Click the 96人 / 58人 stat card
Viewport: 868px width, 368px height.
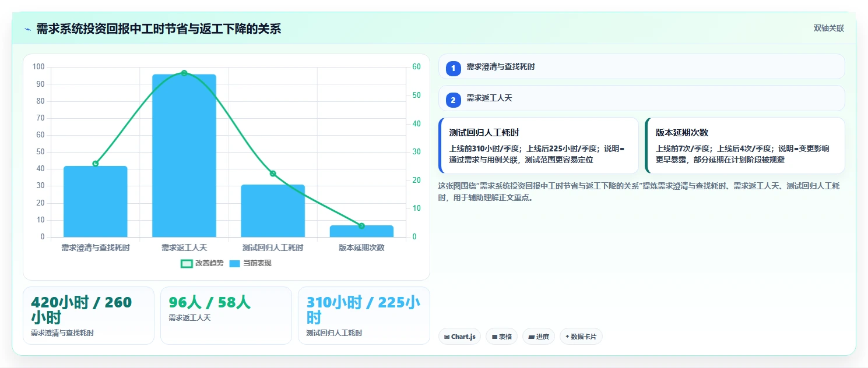coord(226,316)
